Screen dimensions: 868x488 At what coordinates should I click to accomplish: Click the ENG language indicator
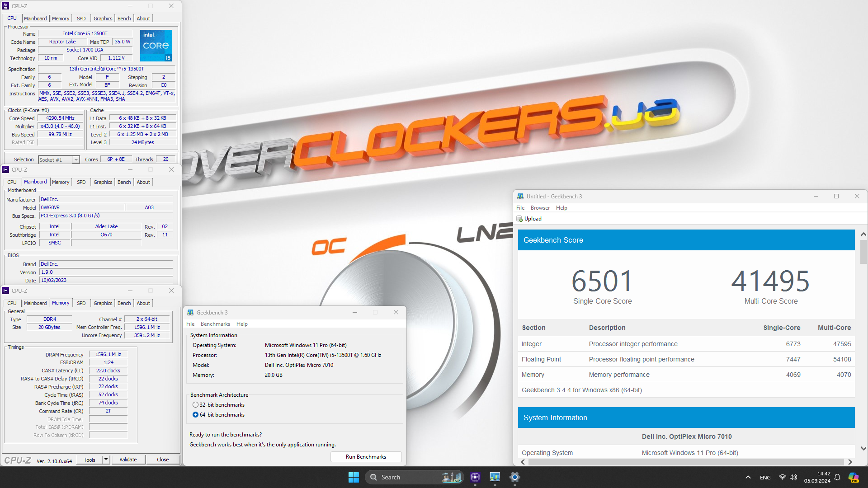point(765,477)
